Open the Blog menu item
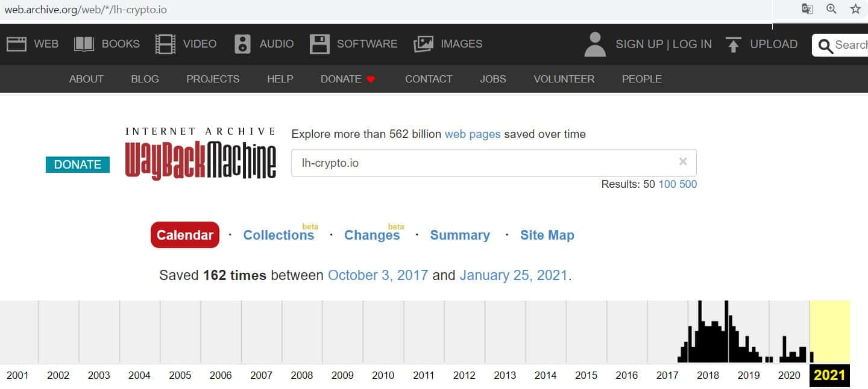868x389 pixels. (145, 79)
